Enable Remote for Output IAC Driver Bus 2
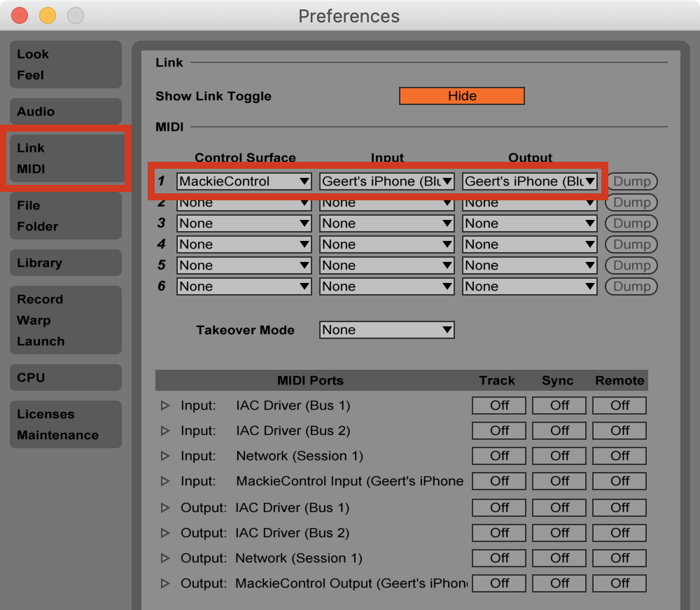700x610 pixels. point(619,533)
